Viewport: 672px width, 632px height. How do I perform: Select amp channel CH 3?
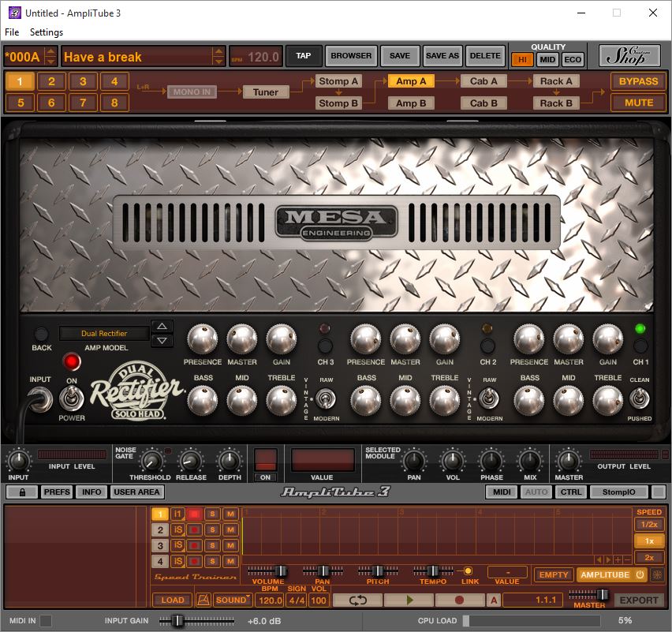pos(325,346)
